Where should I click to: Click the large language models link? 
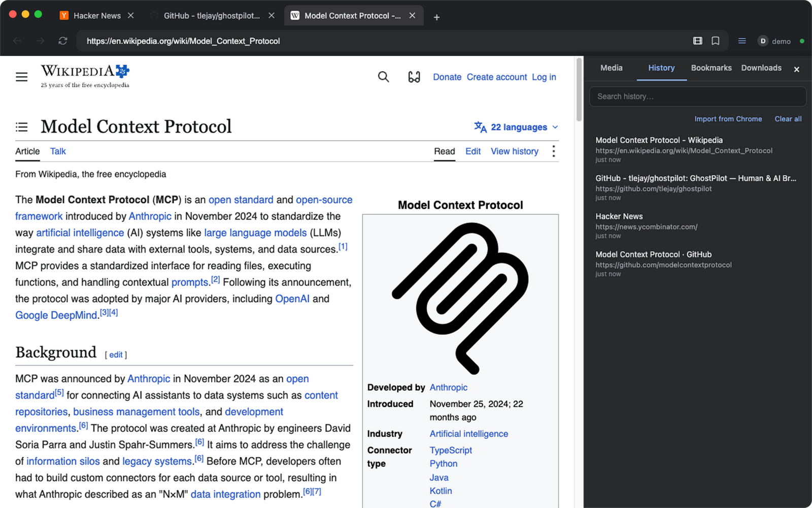tap(255, 233)
